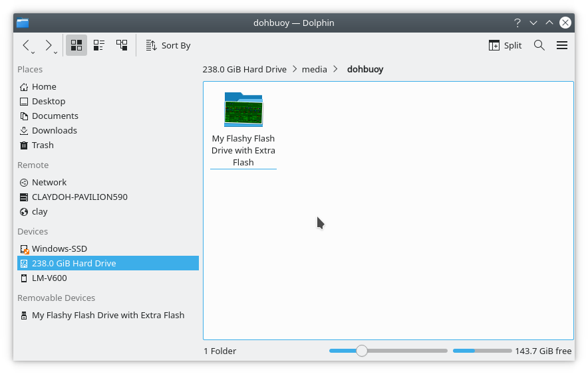Viewport: 588px width, 374px height.
Task: Open the Home place in sidebar
Action: click(x=44, y=86)
